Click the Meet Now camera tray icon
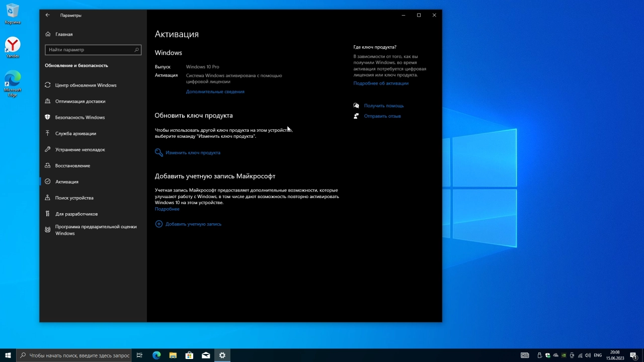The height and width of the screenshot is (362, 644). pos(572,355)
